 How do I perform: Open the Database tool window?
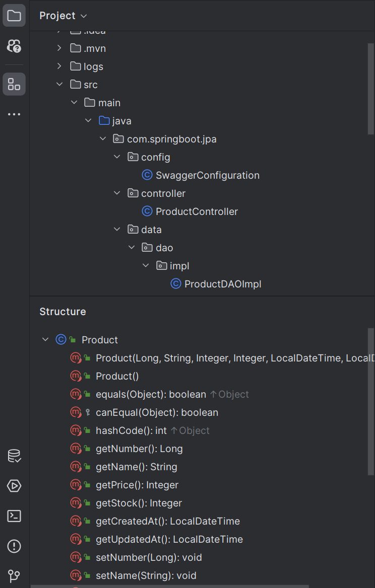click(14, 456)
